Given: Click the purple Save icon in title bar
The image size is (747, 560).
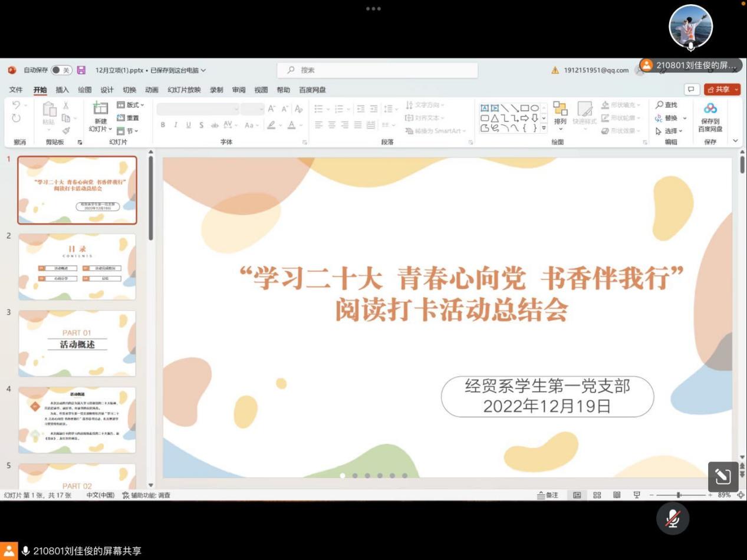Looking at the screenshot, I should (x=81, y=70).
